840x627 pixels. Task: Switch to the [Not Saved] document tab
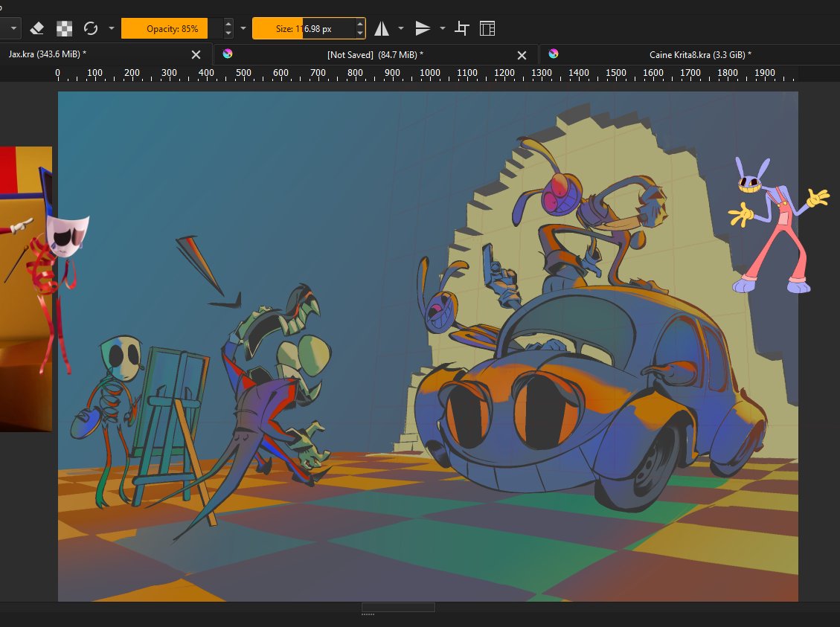tap(376, 54)
